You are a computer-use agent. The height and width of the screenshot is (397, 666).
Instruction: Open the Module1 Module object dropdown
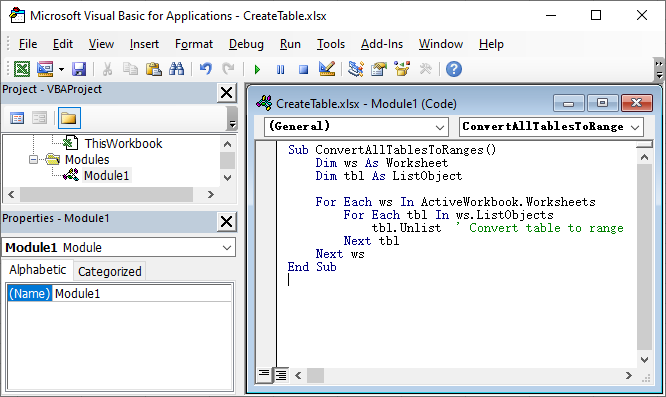[x=227, y=248]
